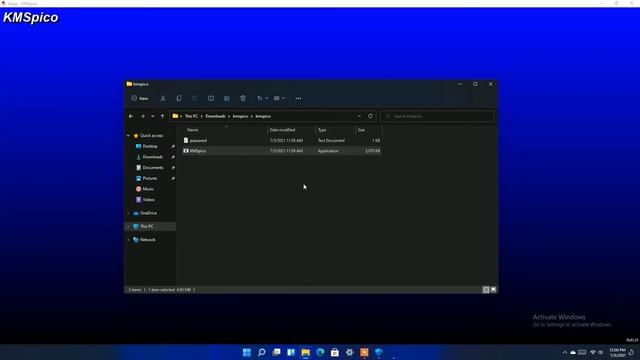Image resolution: width=640 pixels, height=360 pixels.
Task: Open the clock and date flyout
Action: tap(617, 353)
